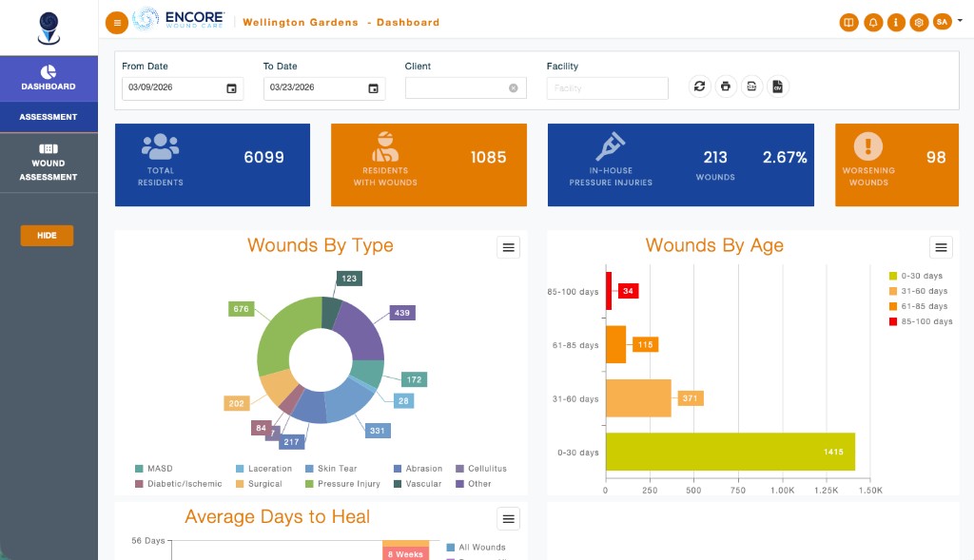This screenshot has height=560, width=974.
Task: Toggle 61-85 days legend entry
Action: click(x=918, y=306)
